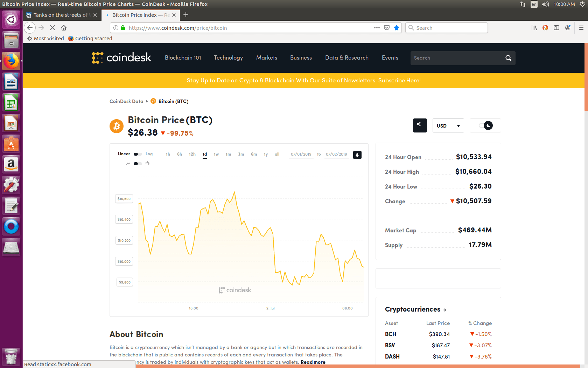This screenshot has width=588, height=368.
Task: Open the Getting Started bookmark
Action: pos(90,39)
